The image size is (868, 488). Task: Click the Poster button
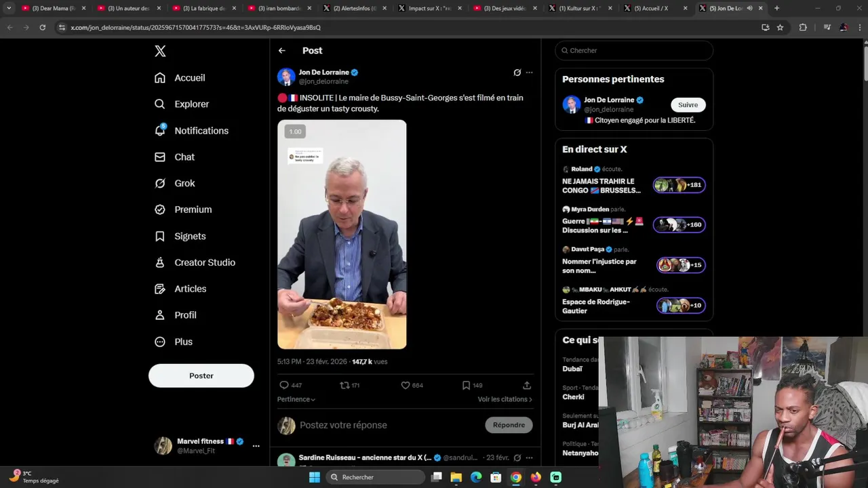click(x=201, y=375)
